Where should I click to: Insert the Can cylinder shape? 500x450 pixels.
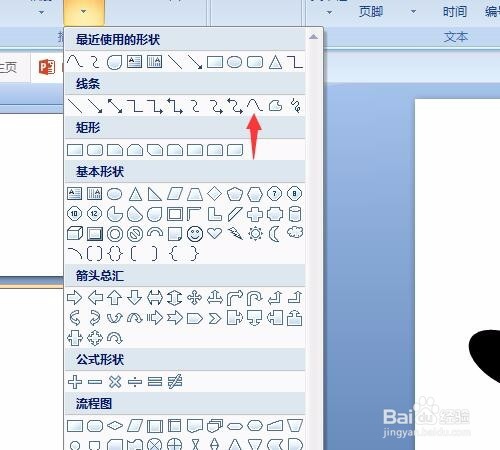coord(295,214)
